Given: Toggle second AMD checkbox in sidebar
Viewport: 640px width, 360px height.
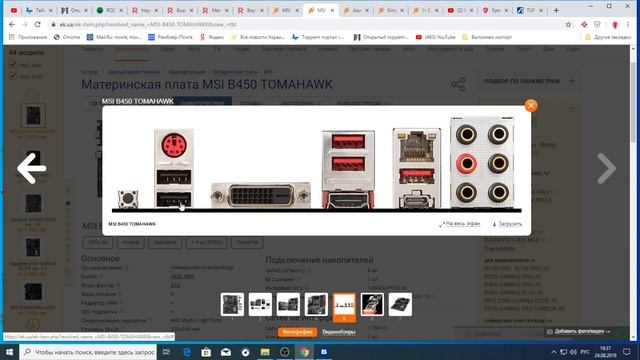Looking at the screenshot, I should (x=13, y=76).
